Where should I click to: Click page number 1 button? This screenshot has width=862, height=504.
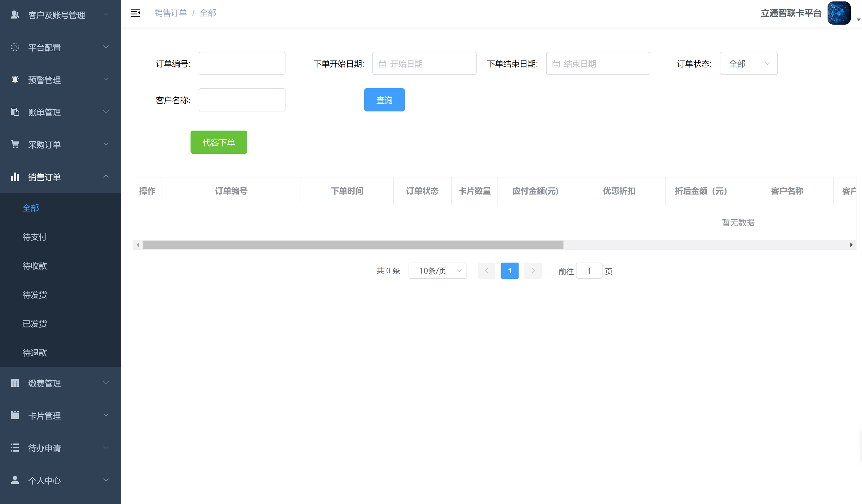click(x=510, y=271)
